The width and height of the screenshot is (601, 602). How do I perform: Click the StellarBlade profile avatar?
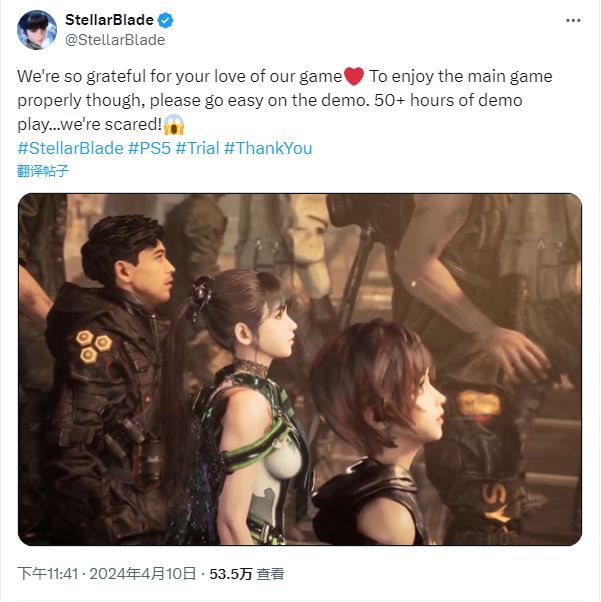tap(36, 30)
